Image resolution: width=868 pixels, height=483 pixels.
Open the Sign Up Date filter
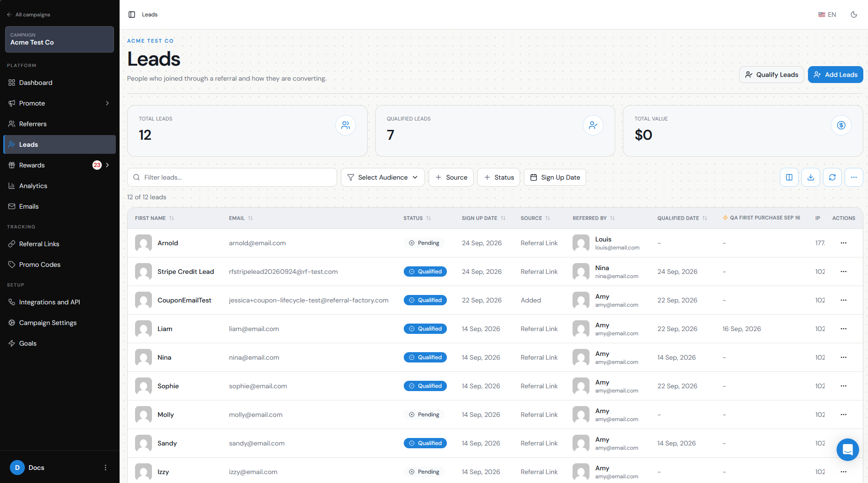[555, 177]
